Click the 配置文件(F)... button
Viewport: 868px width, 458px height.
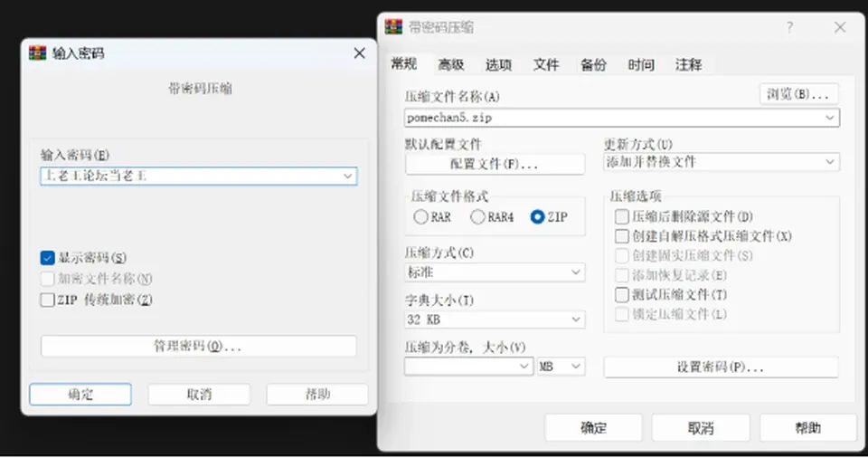point(495,164)
